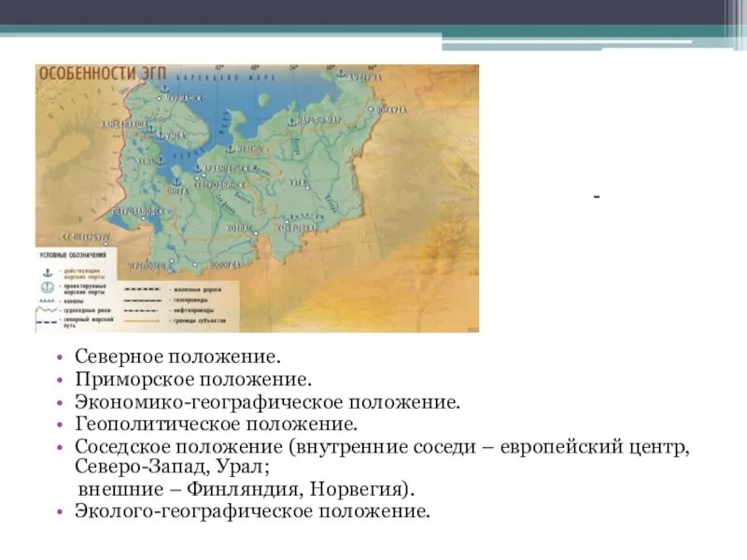Click the city dot at Сыктывкар

287,221
